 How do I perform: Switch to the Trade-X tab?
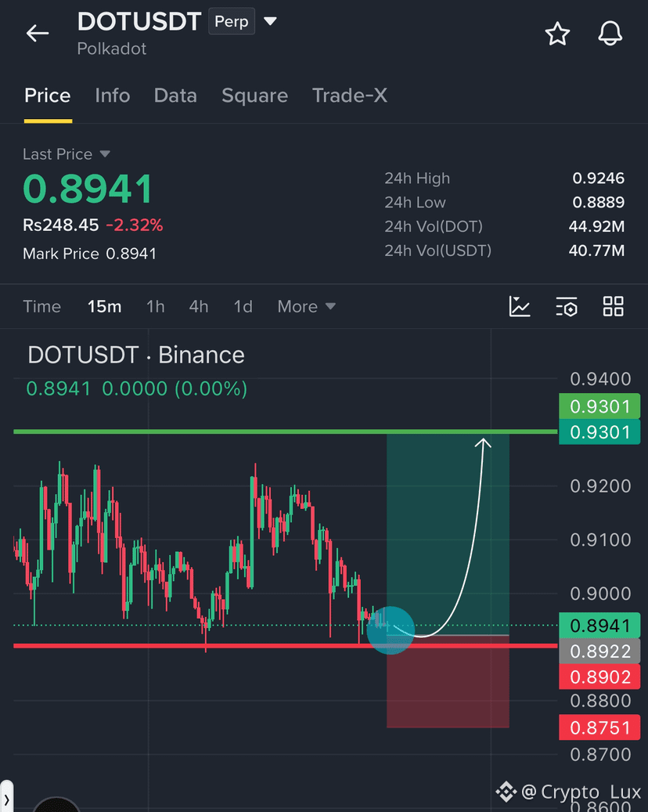[349, 96]
